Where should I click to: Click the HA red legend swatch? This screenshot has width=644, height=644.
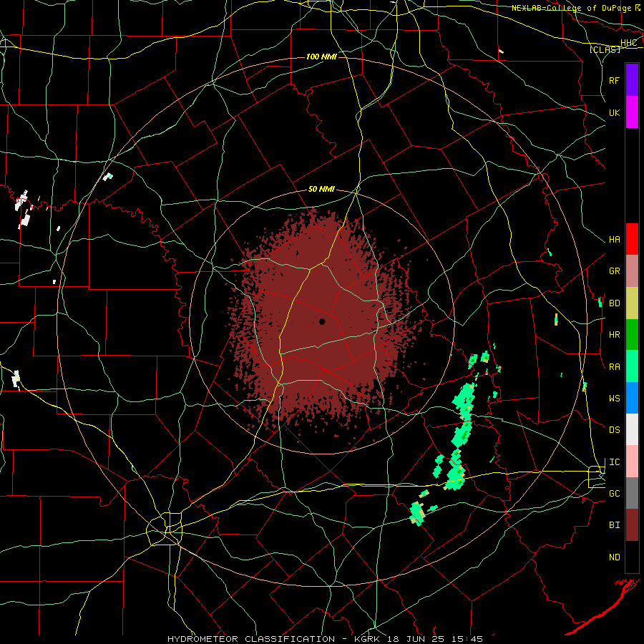point(632,239)
